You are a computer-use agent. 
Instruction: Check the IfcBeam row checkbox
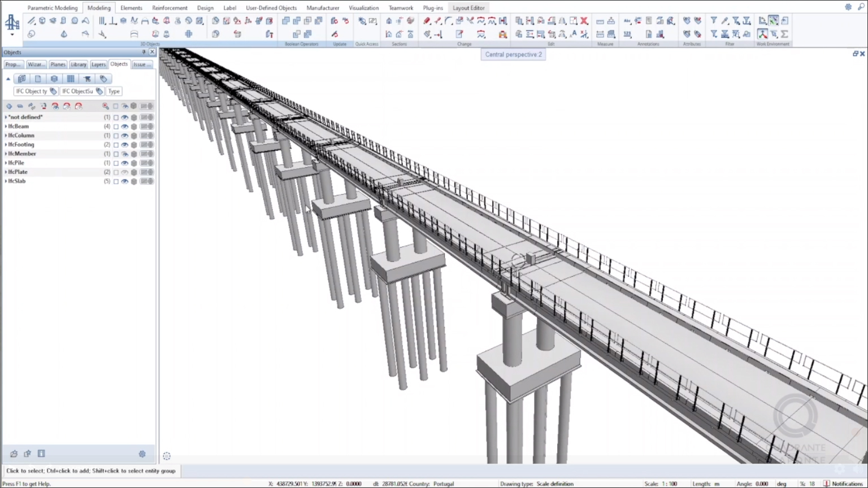tap(116, 127)
